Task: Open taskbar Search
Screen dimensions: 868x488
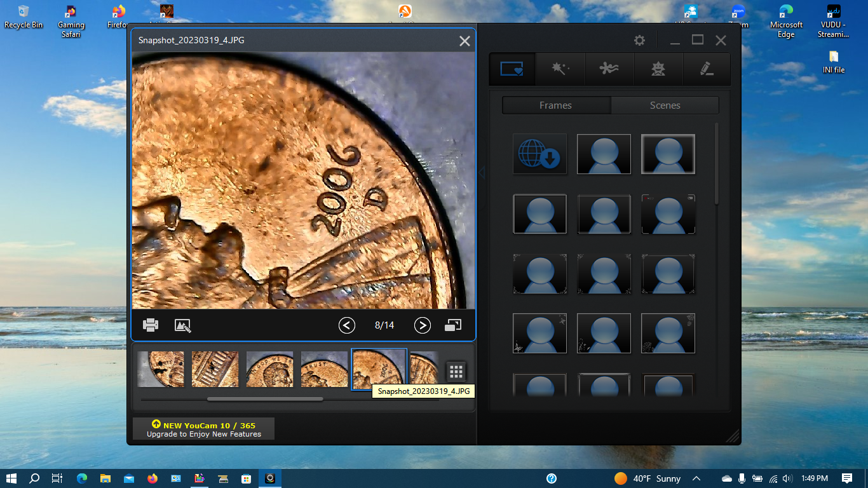Action: 34,478
